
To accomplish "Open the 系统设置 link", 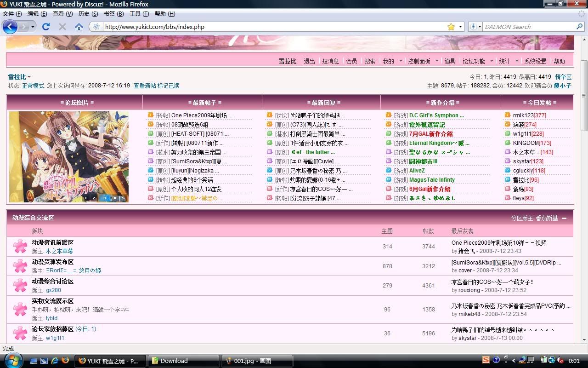I will coord(535,61).
